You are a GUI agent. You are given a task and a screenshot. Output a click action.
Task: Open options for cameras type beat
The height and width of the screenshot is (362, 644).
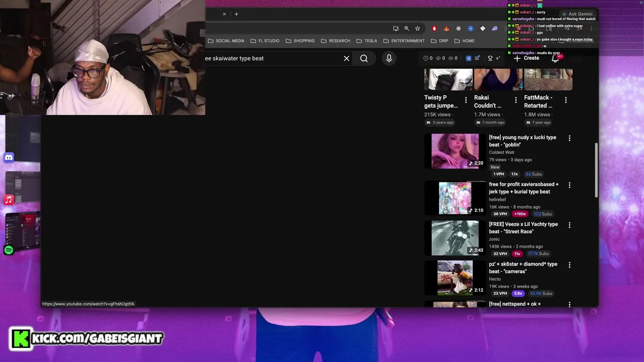570,265
